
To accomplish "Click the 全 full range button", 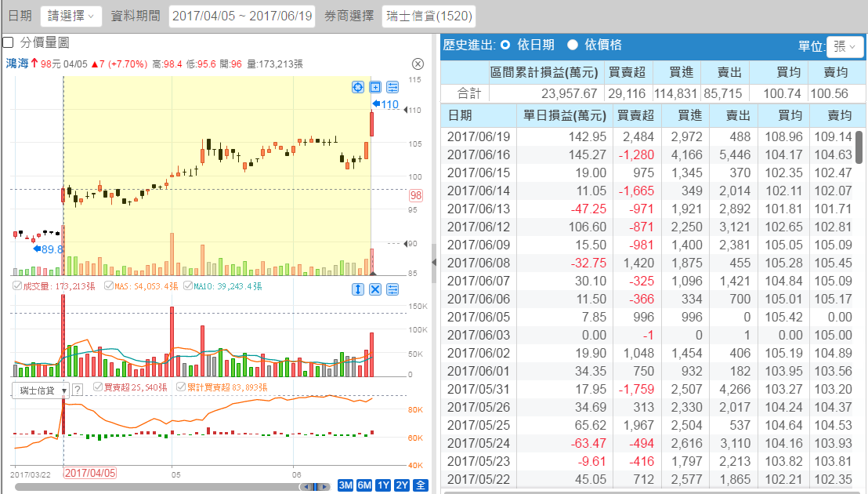I will (x=421, y=485).
